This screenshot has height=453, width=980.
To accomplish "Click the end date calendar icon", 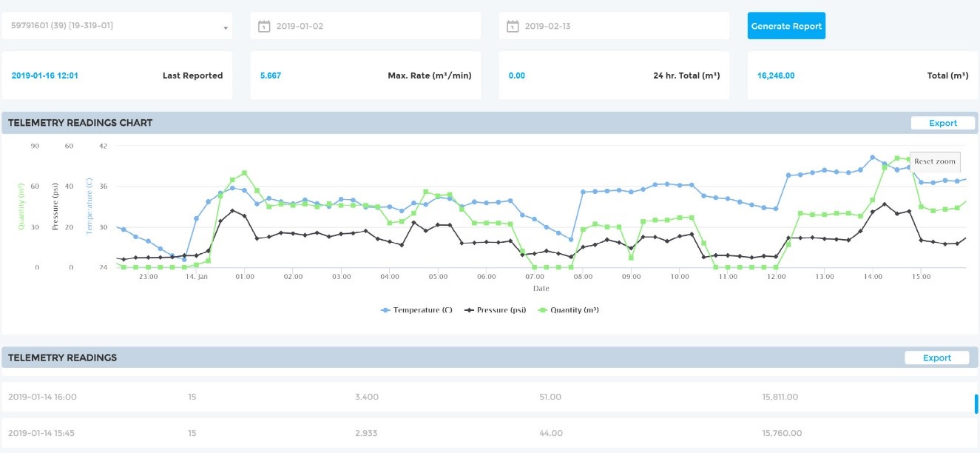I will pyautogui.click(x=513, y=27).
